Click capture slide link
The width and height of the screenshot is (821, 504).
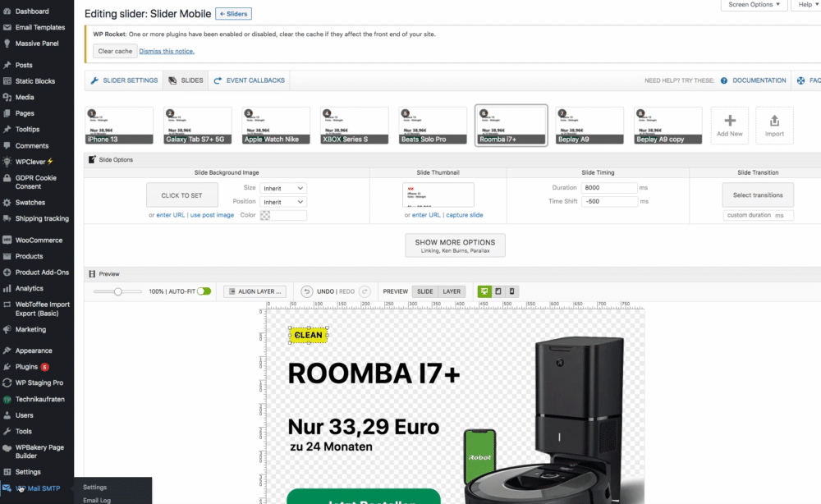[x=465, y=215]
